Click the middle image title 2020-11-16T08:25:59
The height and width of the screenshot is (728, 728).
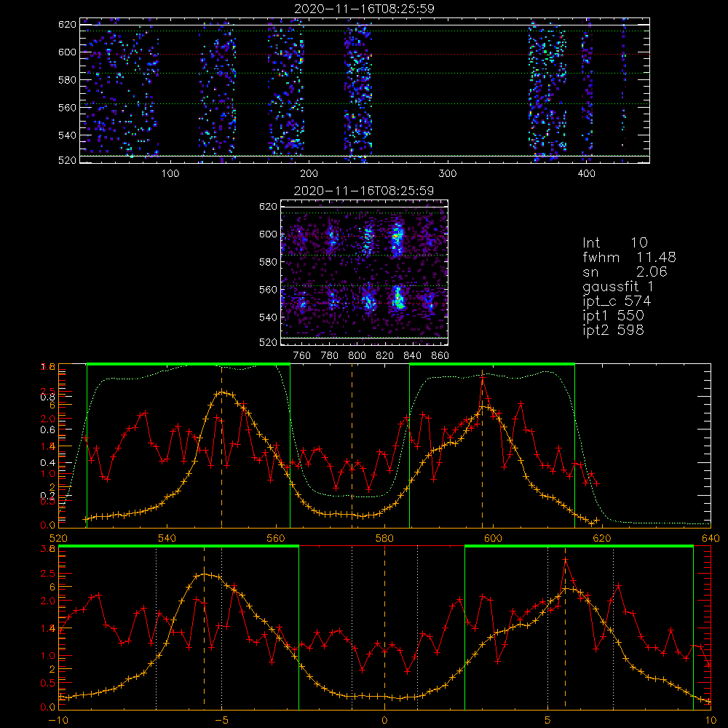click(364, 191)
